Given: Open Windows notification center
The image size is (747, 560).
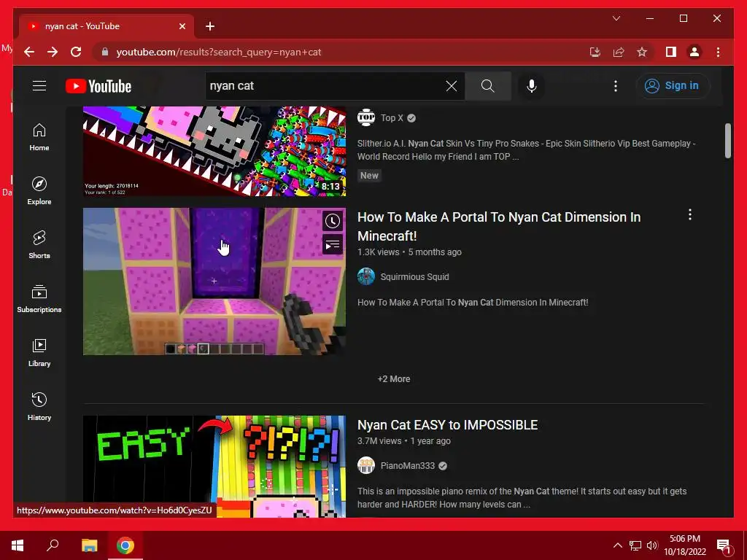Looking at the screenshot, I should [x=723, y=545].
